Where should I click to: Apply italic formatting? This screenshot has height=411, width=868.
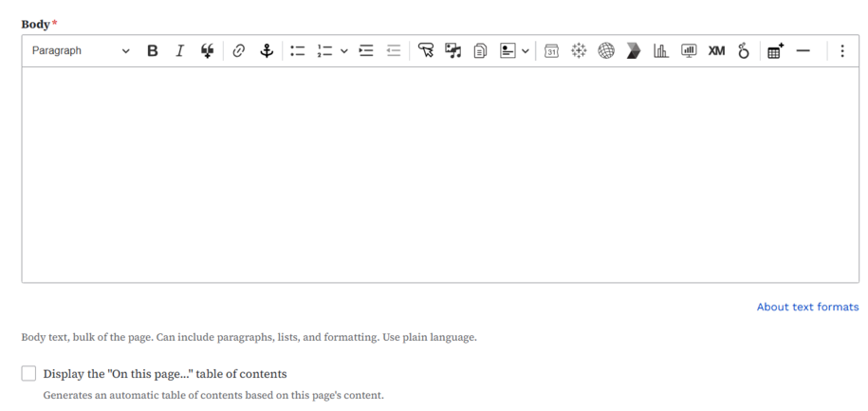(179, 51)
